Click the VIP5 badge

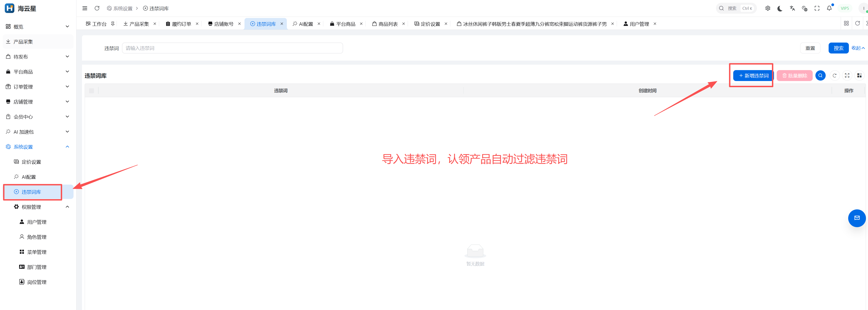845,8
